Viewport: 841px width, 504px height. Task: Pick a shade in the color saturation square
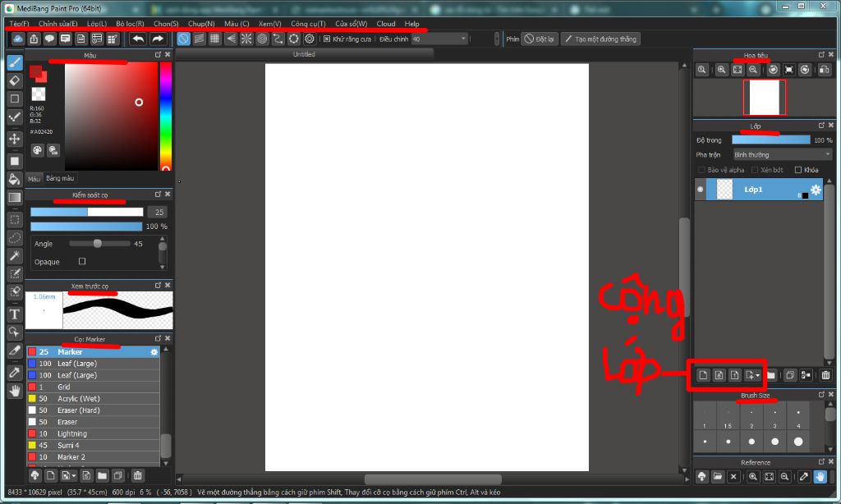111,117
